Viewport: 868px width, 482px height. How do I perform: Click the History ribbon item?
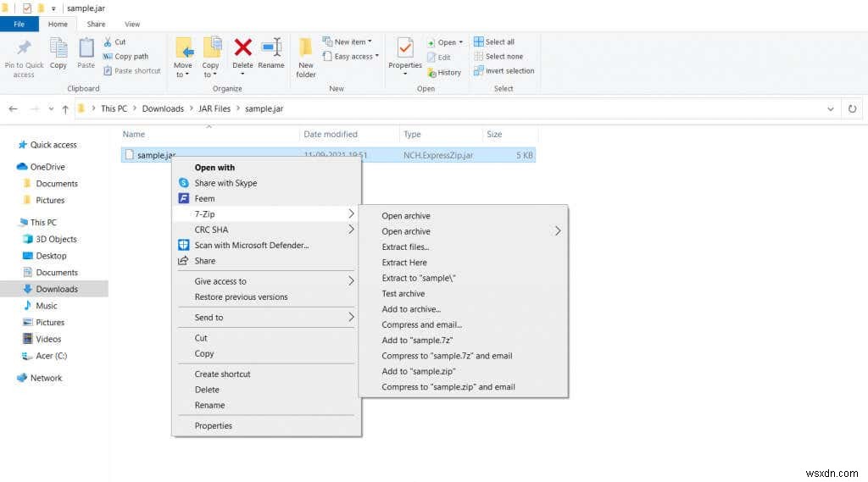(x=444, y=73)
